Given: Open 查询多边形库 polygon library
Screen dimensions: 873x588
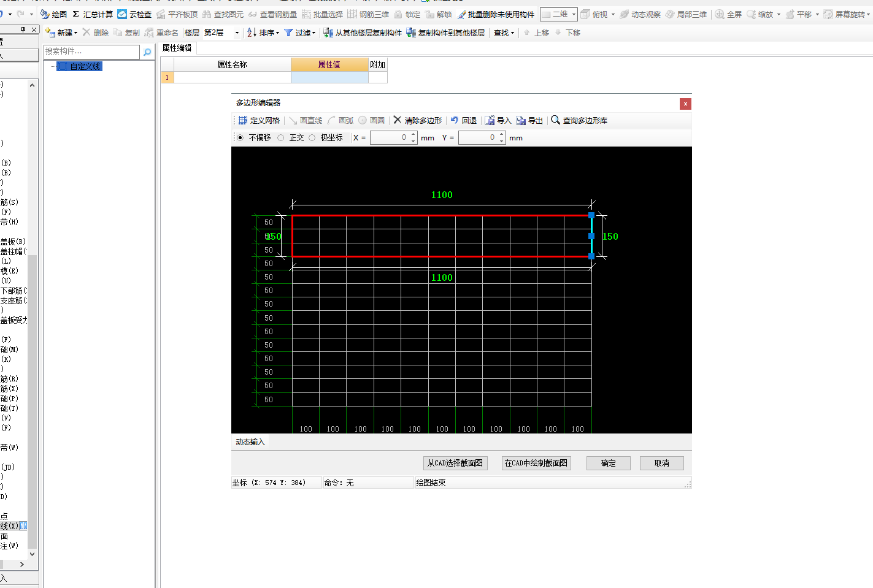Looking at the screenshot, I should [x=579, y=120].
